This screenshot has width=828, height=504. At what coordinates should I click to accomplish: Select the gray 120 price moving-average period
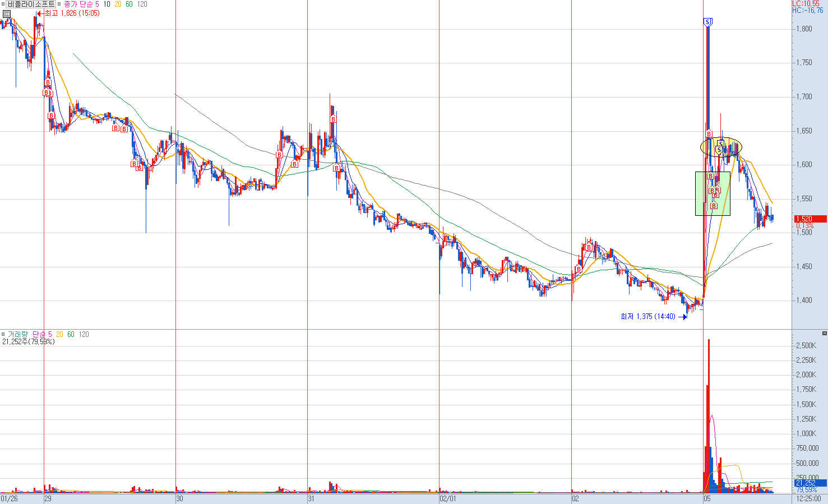coord(142,4)
